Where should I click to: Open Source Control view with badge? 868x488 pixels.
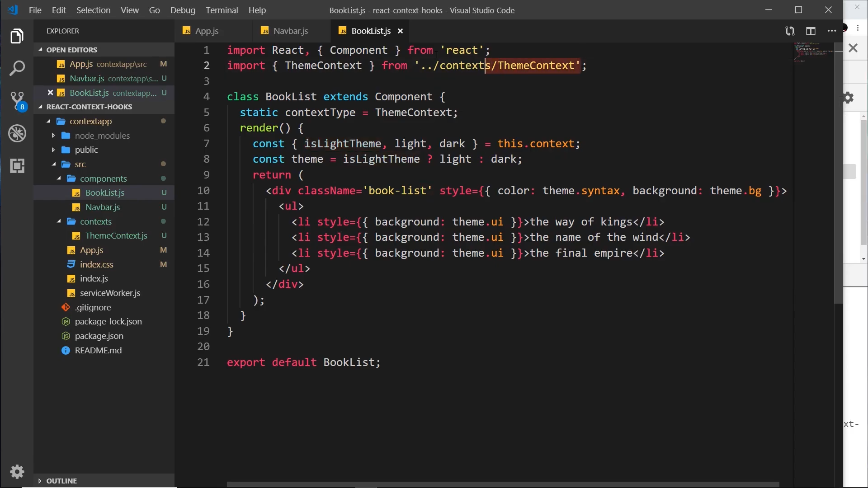(x=17, y=100)
